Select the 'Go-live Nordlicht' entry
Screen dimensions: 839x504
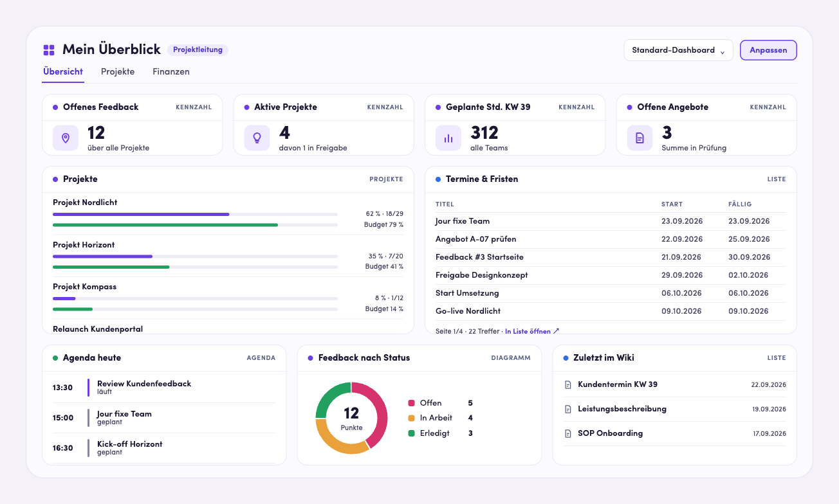[x=611, y=311]
